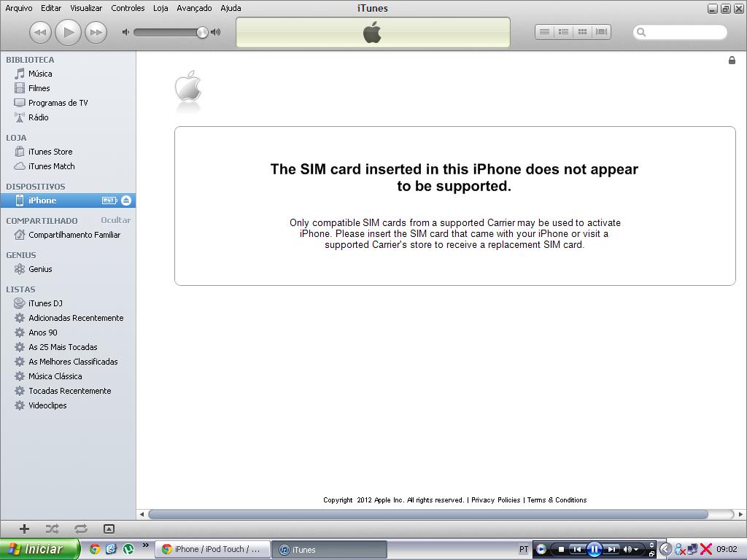The width and height of the screenshot is (747, 560).
Task: Click Ocultar to hide shared section
Action: [x=115, y=220]
